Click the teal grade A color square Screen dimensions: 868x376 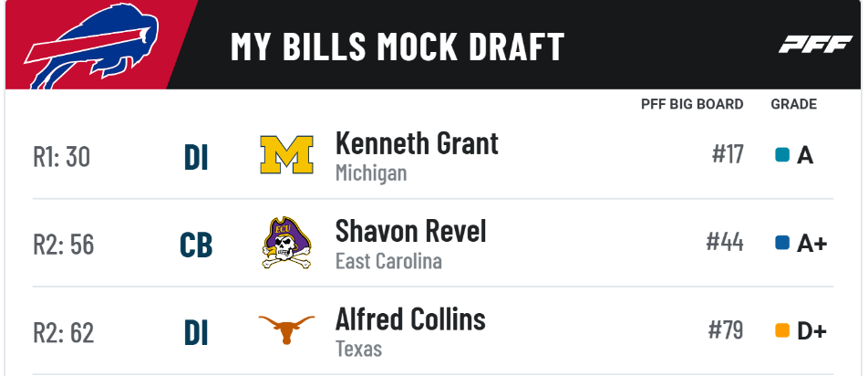coord(782,154)
